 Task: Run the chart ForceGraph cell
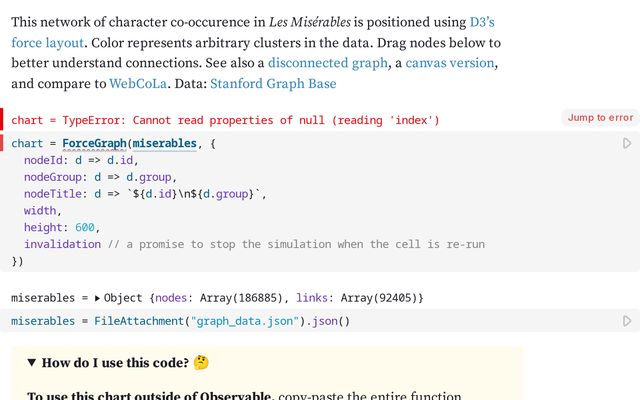click(627, 144)
